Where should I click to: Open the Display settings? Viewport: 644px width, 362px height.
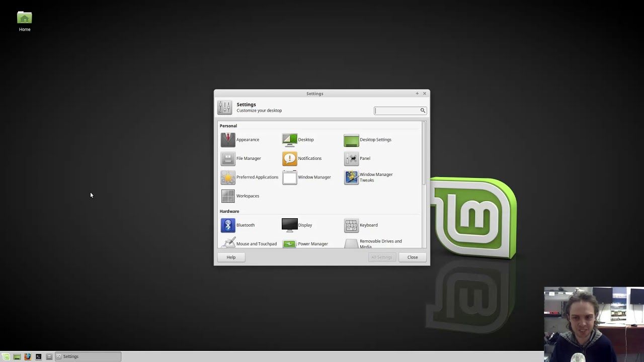point(297,225)
